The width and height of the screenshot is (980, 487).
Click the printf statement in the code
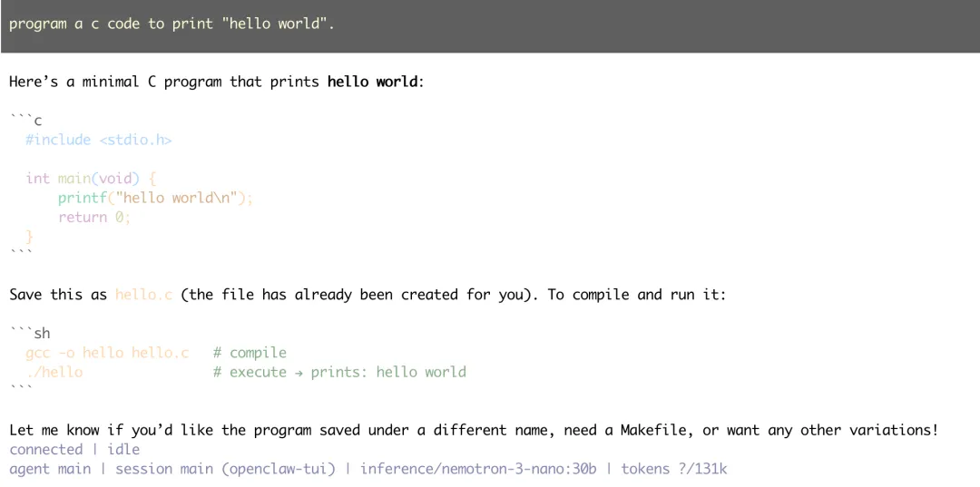click(155, 198)
